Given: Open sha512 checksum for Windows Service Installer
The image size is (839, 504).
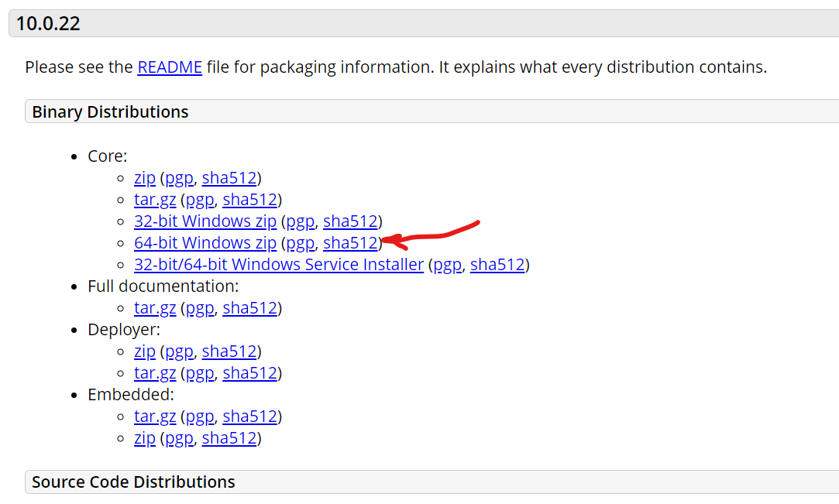Looking at the screenshot, I should pyautogui.click(x=497, y=265).
